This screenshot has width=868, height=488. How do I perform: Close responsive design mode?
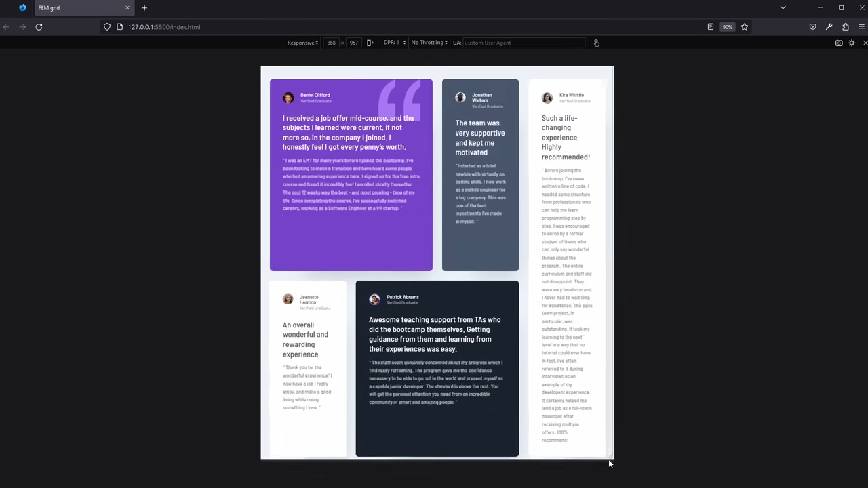click(865, 43)
